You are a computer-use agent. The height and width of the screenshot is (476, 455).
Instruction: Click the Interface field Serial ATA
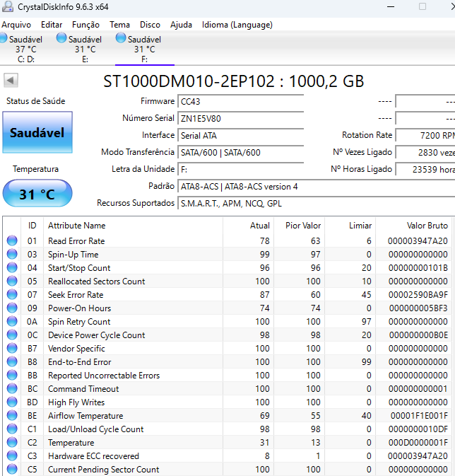pos(240,135)
